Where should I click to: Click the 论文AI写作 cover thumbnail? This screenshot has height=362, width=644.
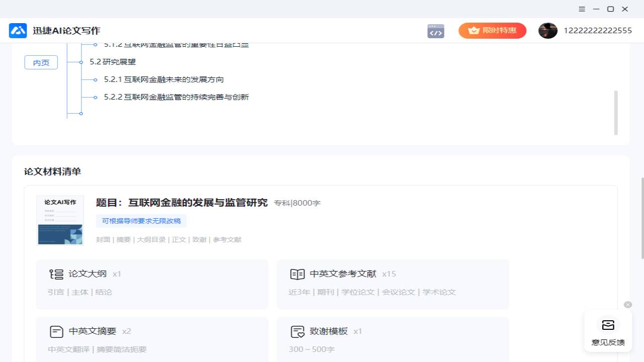coord(60,220)
